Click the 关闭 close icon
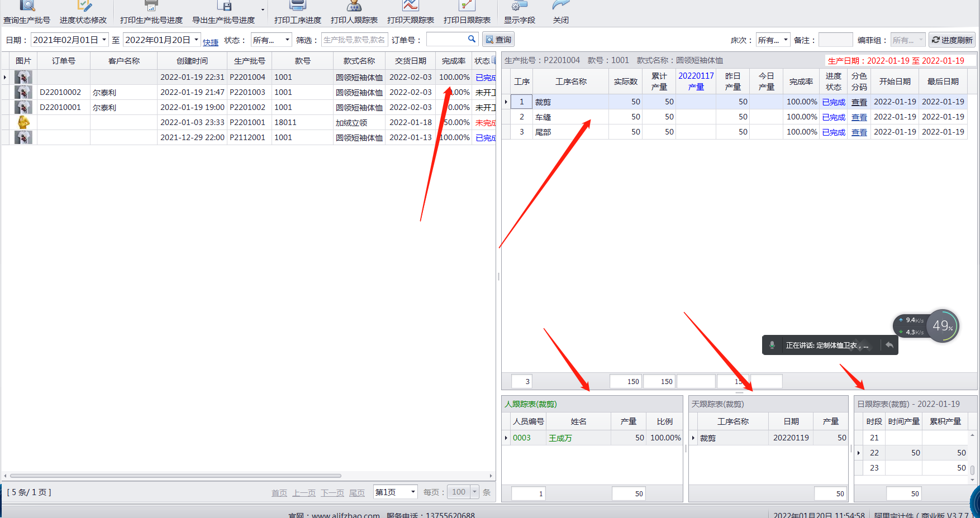The image size is (980, 518). (x=560, y=11)
